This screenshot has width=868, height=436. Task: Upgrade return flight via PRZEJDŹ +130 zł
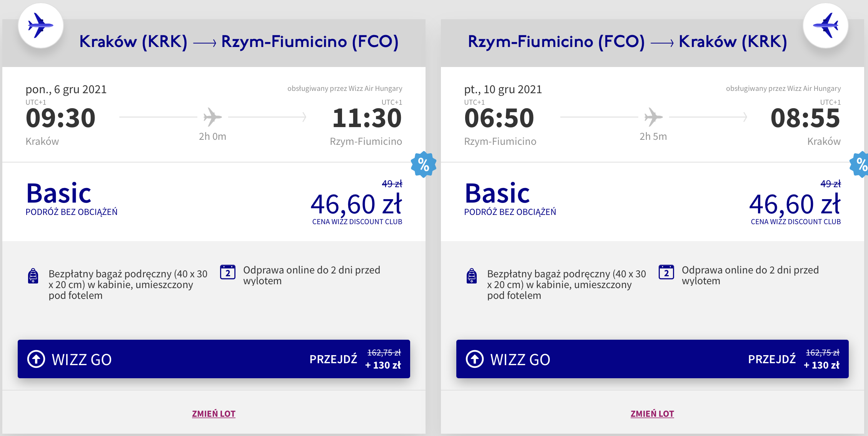pyautogui.click(x=793, y=359)
